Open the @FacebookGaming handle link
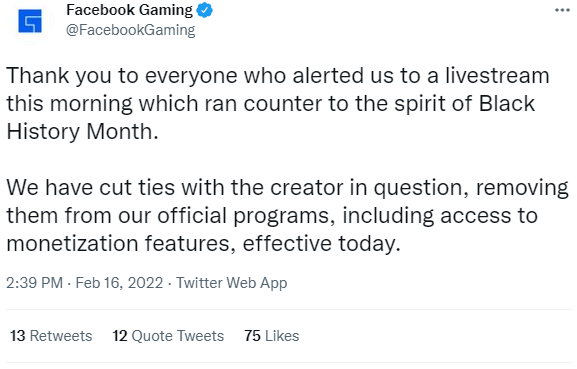The width and height of the screenshot is (577, 369). [x=130, y=30]
